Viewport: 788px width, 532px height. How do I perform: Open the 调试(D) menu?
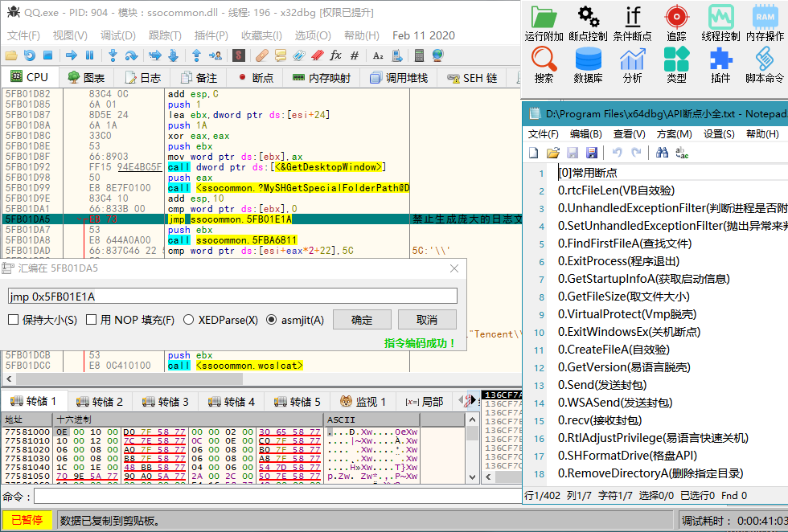(x=118, y=35)
